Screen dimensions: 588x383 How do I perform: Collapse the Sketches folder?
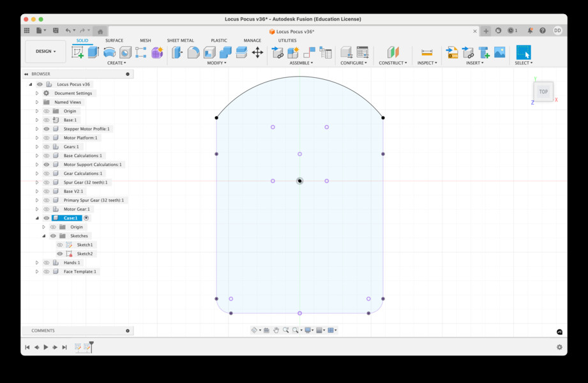43,236
